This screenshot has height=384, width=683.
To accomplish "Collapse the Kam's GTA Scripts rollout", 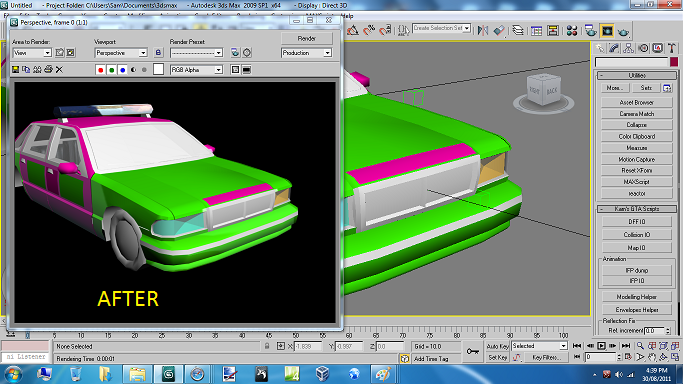I will coord(637,209).
